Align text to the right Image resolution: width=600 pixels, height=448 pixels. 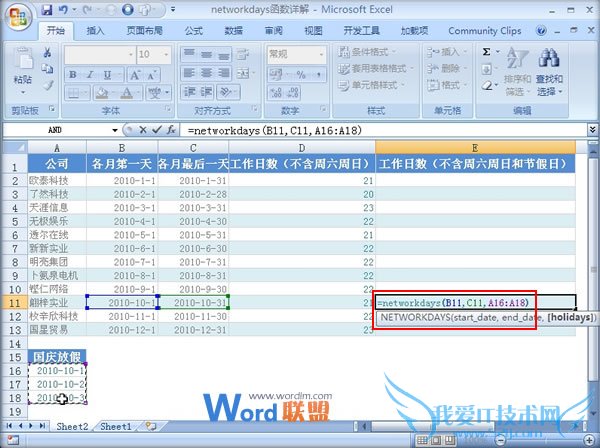click(223, 73)
